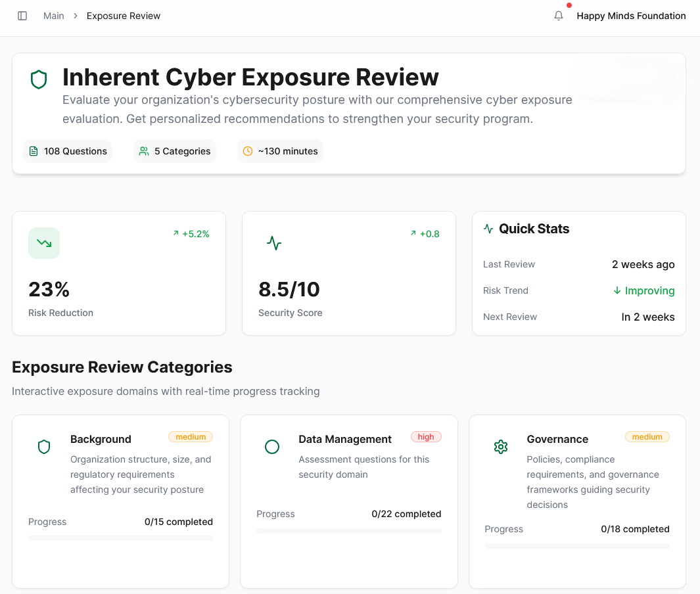Image resolution: width=700 pixels, height=594 pixels.
Task: Go to Main in the breadcrumb
Action: (54, 16)
